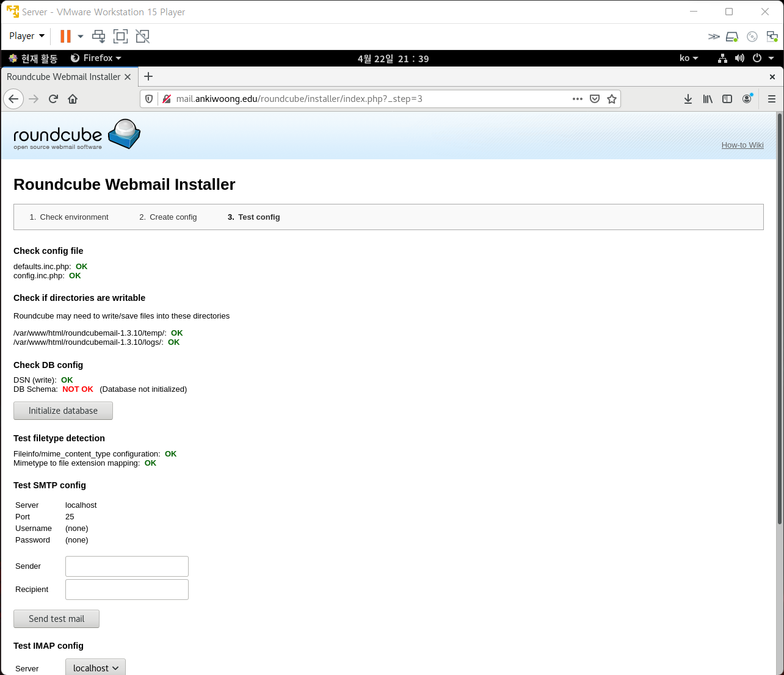Click the Test IMAP config heading

coord(48,646)
